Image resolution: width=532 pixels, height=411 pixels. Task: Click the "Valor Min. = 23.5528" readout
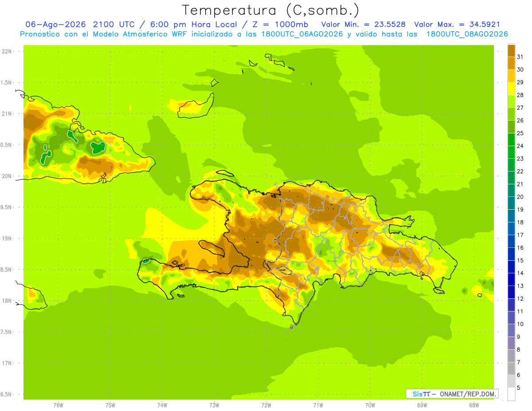tap(363, 24)
